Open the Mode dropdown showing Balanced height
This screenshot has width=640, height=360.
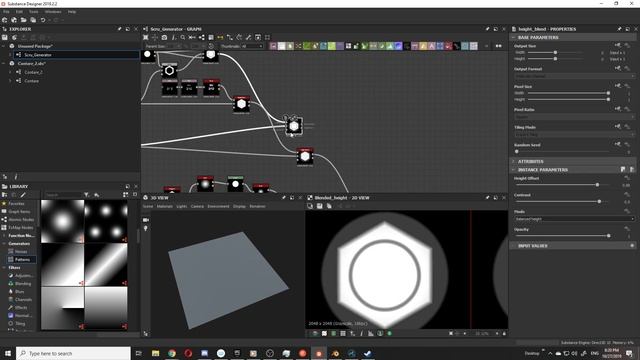point(574,219)
